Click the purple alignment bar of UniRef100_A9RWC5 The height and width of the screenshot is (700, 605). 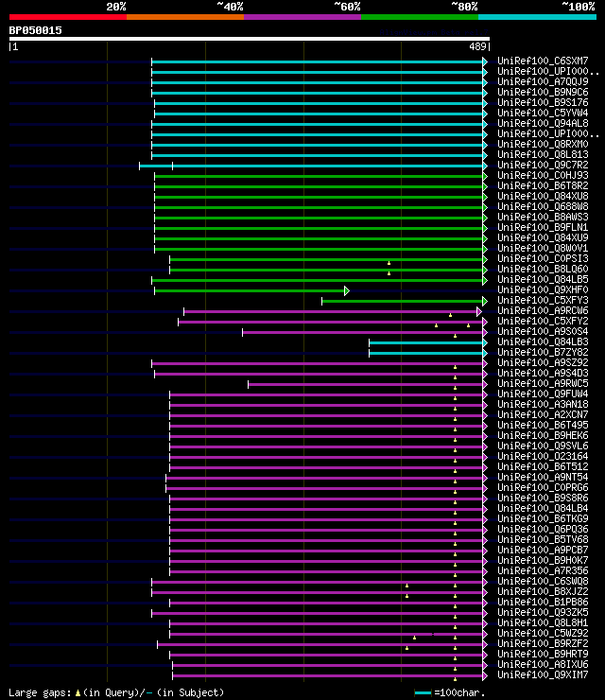366,385
